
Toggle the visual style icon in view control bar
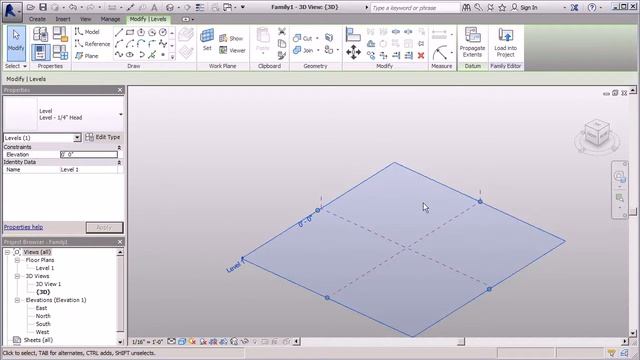pos(182,341)
